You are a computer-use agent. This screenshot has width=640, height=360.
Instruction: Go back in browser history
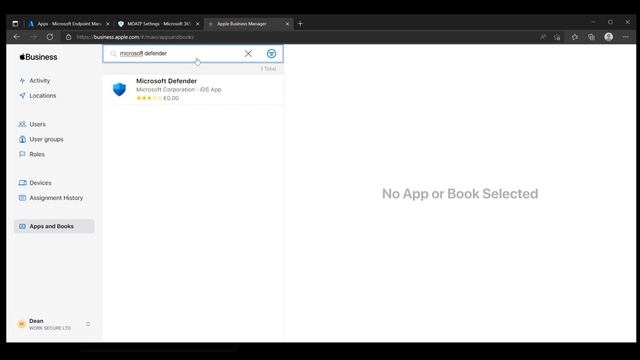[17, 37]
